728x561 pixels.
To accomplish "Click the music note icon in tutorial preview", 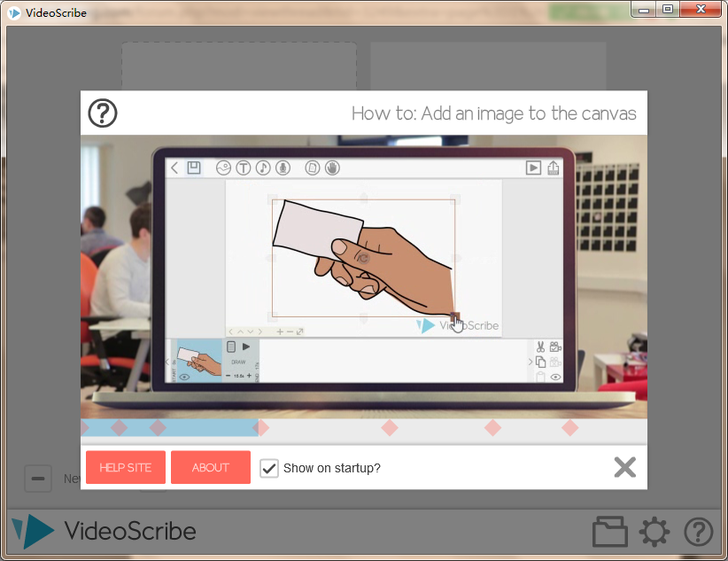I will (263, 168).
